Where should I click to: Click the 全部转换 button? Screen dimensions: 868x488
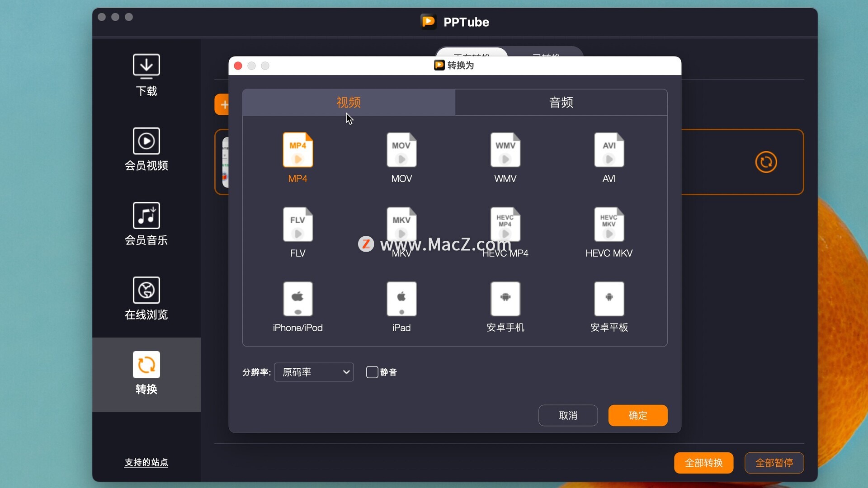(703, 463)
